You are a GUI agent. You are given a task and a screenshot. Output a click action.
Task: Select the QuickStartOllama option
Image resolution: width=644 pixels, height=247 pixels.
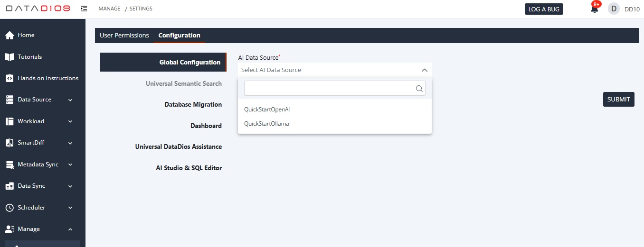[x=266, y=124]
